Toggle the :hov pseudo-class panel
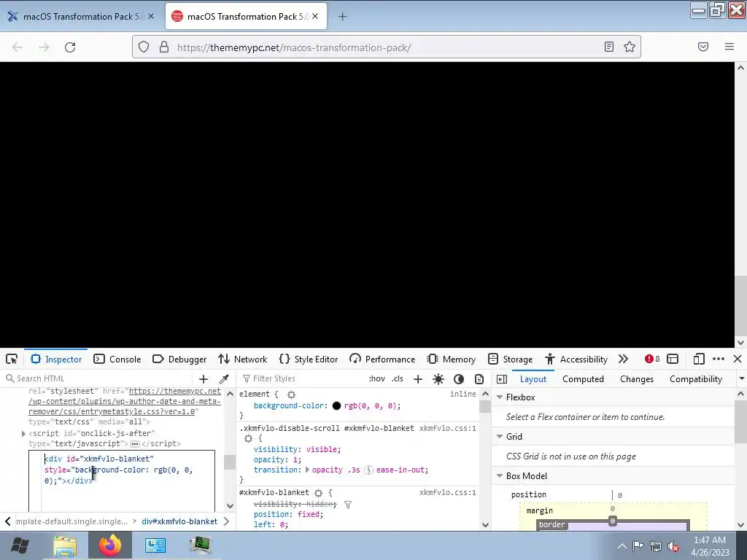Viewport: 747px width, 560px height. (377, 379)
